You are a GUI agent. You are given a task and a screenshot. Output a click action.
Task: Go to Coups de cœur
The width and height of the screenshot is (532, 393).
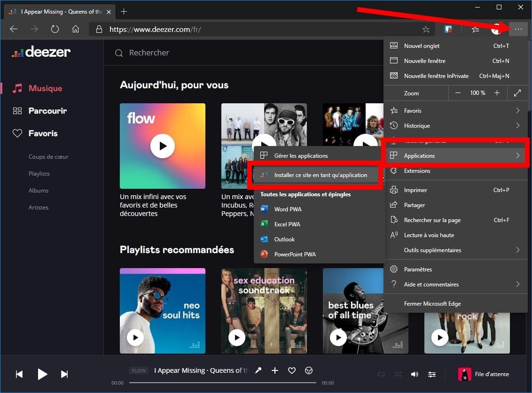point(48,157)
